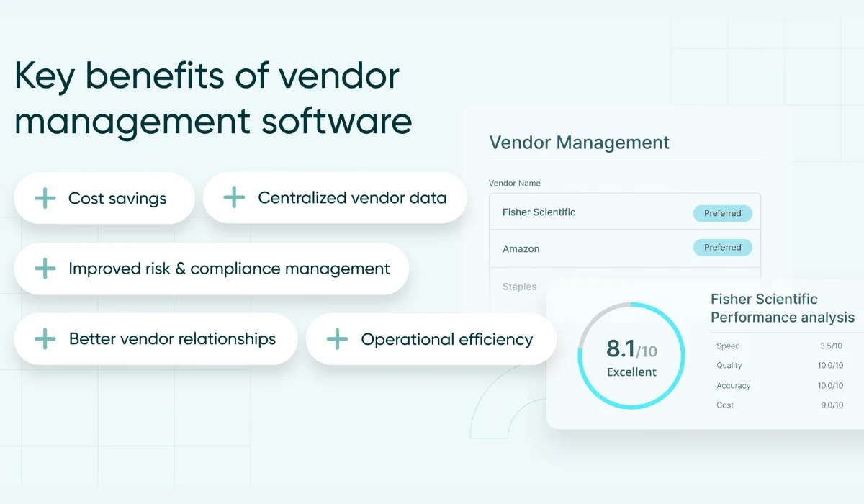Click the Vendor Management panel heading
The height and width of the screenshot is (504, 864).
[x=580, y=143]
